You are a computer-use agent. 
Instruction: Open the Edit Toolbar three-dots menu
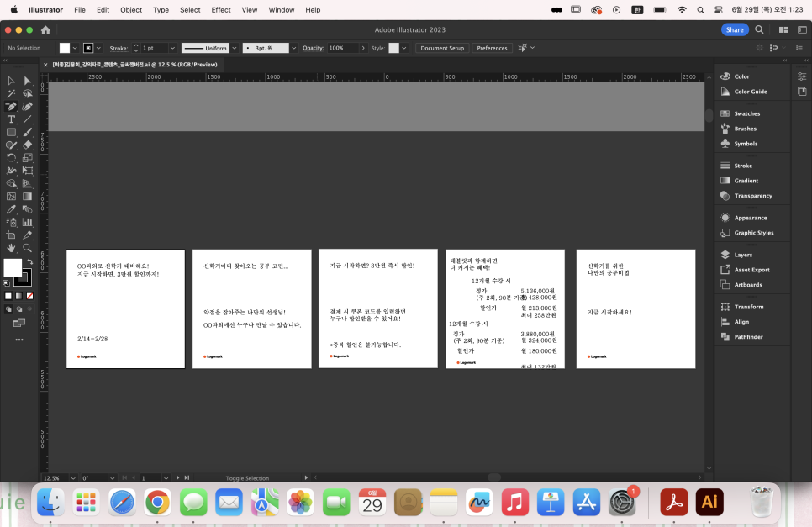pyautogui.click(x=19, y=340)
